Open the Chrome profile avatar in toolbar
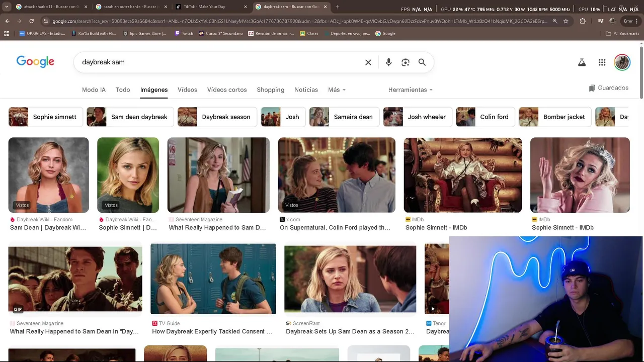The height and width of the screenshot is (362, 644). pos(613,21)
